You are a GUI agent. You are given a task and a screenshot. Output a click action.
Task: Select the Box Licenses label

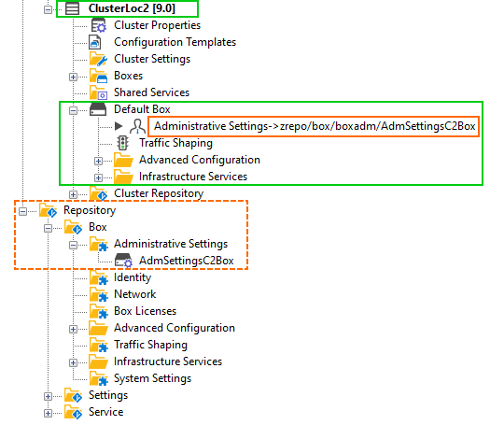click(146, 311)
